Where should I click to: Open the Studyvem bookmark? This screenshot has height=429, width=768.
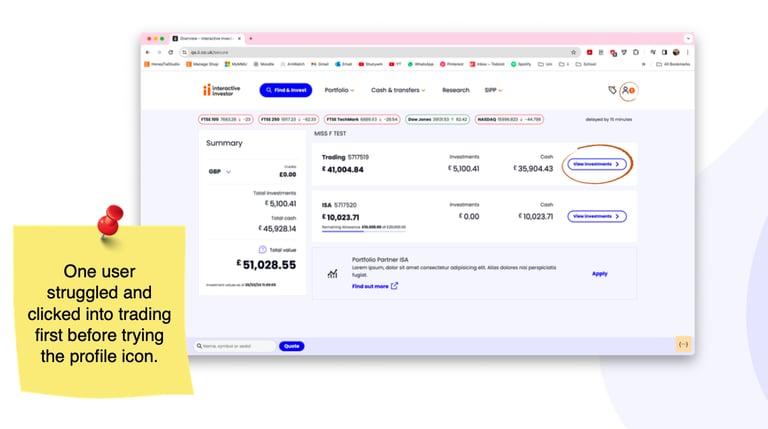(x=370, y=64)
